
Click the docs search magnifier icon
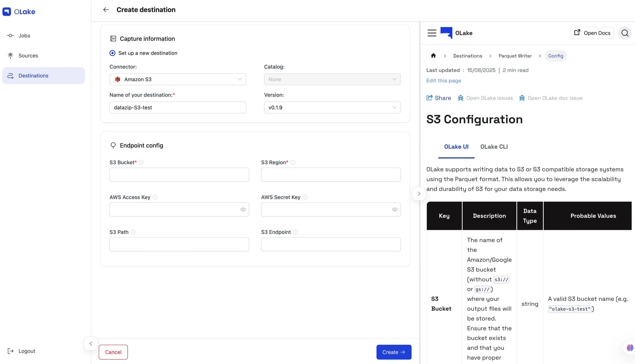[x=625, y=33]
